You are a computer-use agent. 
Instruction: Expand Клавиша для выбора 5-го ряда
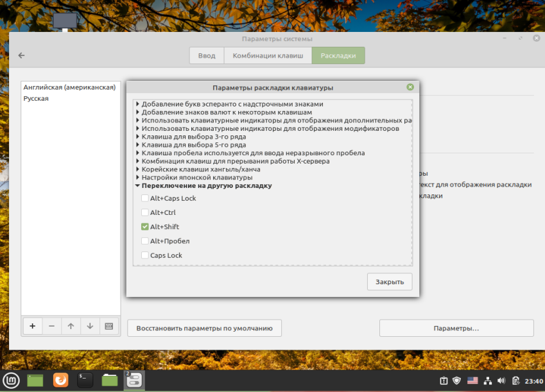click(x=137, y=144)
